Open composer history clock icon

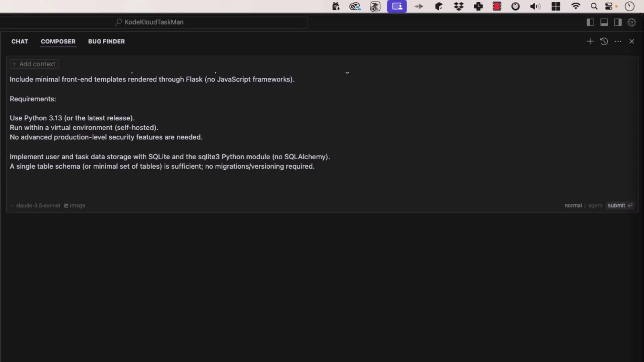pyautogui.click(x=604, y=41)
